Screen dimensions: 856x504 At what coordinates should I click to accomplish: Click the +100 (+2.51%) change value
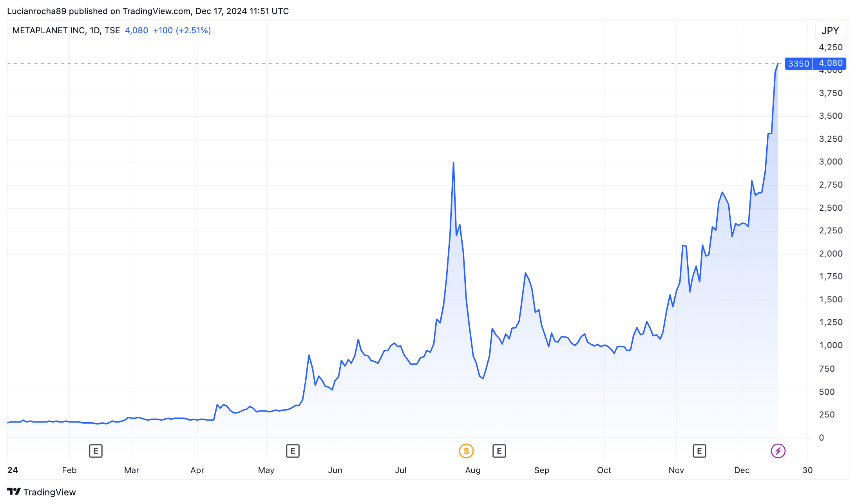click(x=182, y=31)
